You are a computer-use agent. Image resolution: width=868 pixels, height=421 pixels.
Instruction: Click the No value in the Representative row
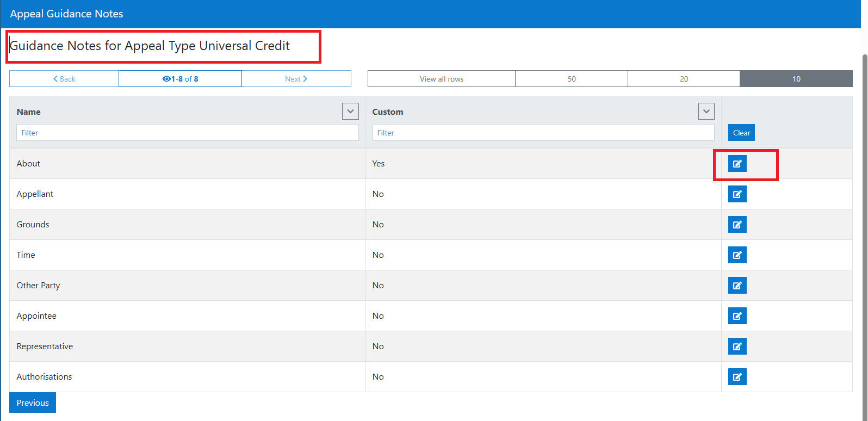378,346
